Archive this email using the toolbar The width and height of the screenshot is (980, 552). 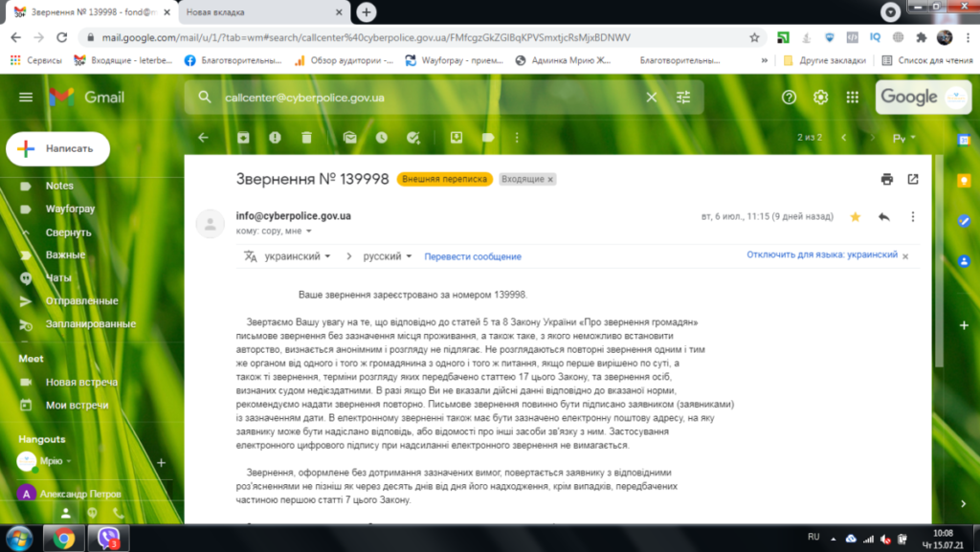click(244, 138)
